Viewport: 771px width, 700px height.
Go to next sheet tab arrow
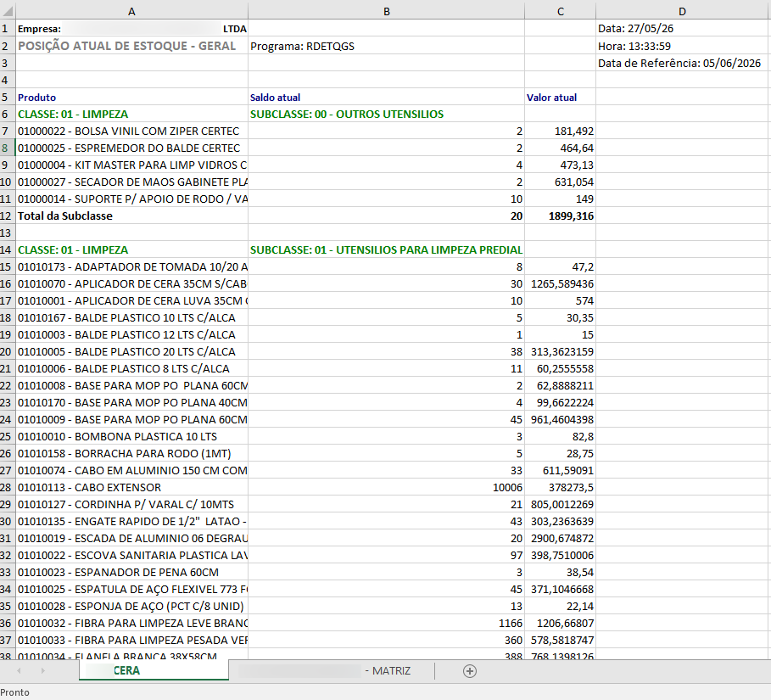tap(42, 670)
